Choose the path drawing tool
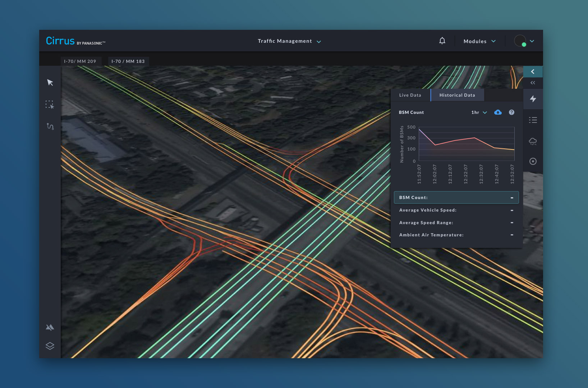This screenshot has width=588, height=388. point(50,126)
